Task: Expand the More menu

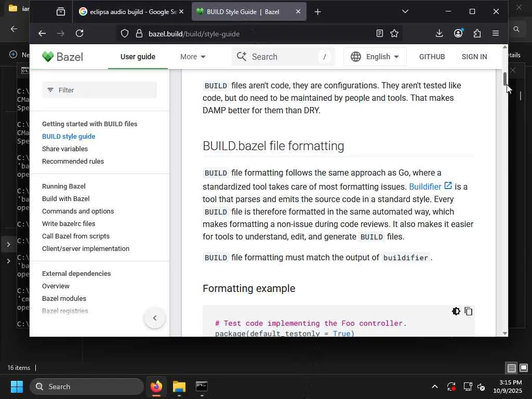Action: pos(193,57)
